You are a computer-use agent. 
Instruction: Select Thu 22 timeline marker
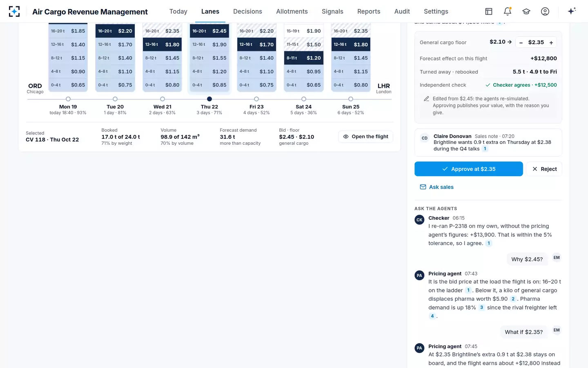click(x=209, y=99)
